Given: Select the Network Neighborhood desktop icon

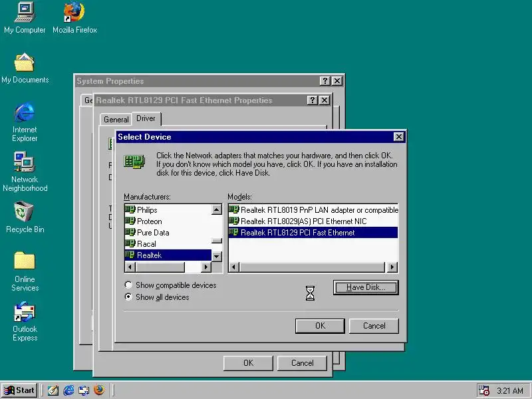Looking at the screenshot, I should (x=25, y=162).
